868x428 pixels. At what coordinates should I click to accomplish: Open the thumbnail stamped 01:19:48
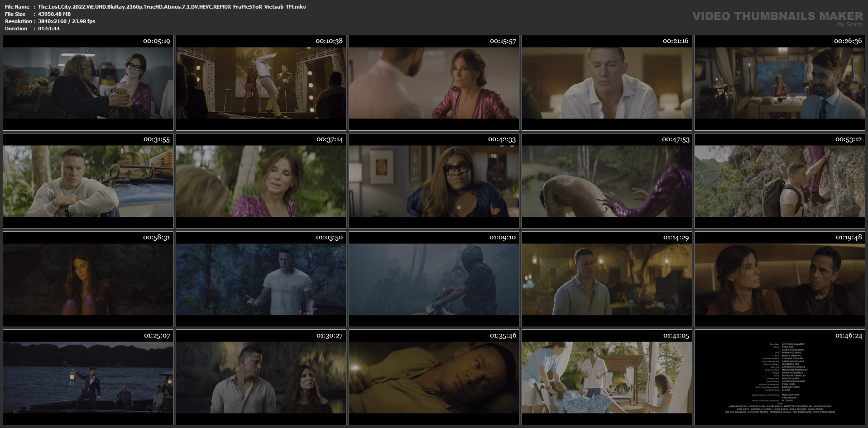780,279
